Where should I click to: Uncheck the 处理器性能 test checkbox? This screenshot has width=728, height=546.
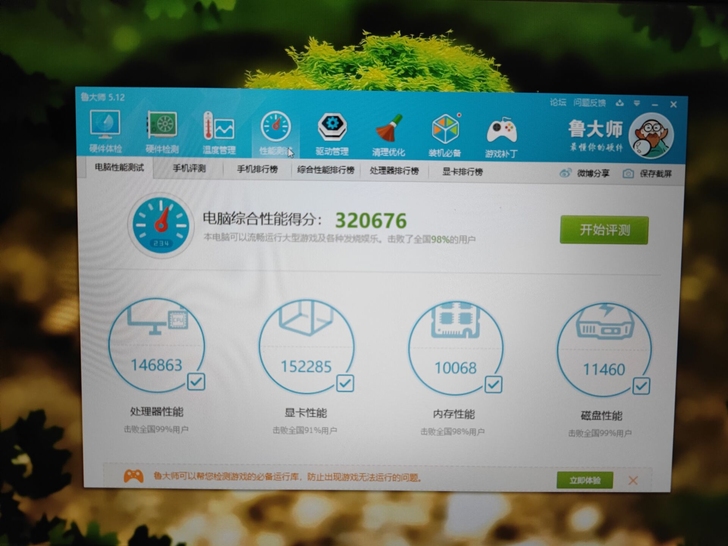pos(196,382)
